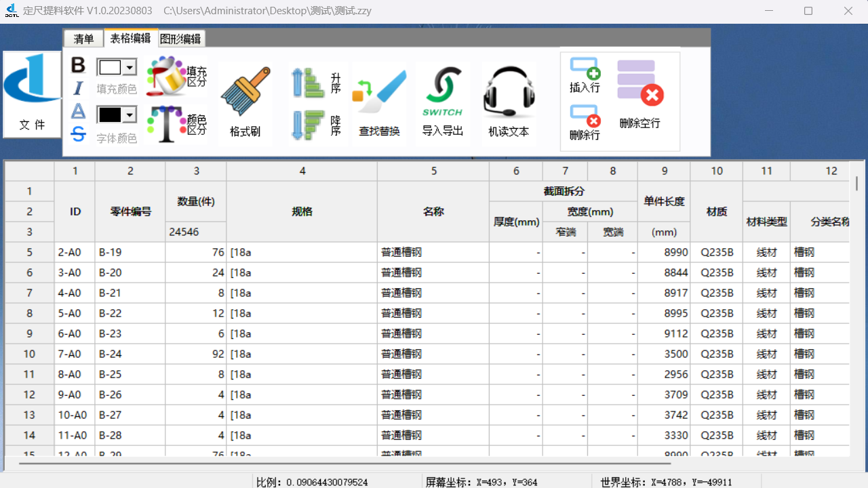Screen dimensions: 868x488
Task: Toggle italic formatting with the I button
Action: click(x=77, y=87)
